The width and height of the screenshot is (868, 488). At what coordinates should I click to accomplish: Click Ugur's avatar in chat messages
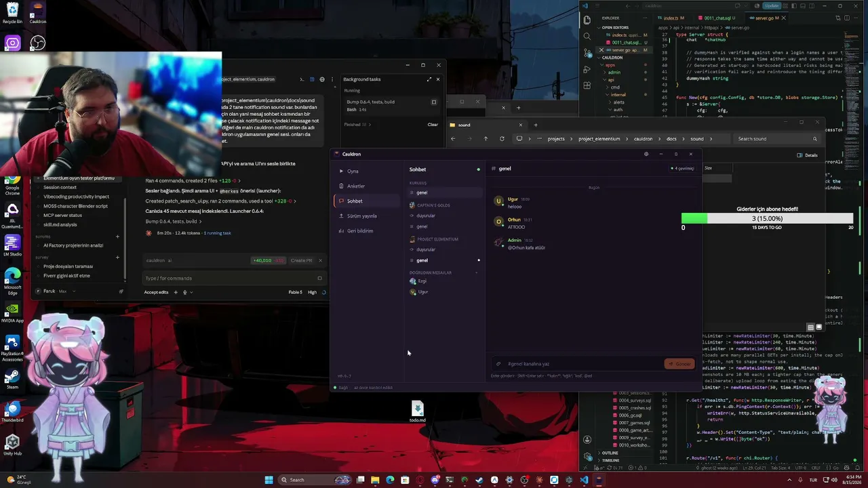[x=499, y=201]
